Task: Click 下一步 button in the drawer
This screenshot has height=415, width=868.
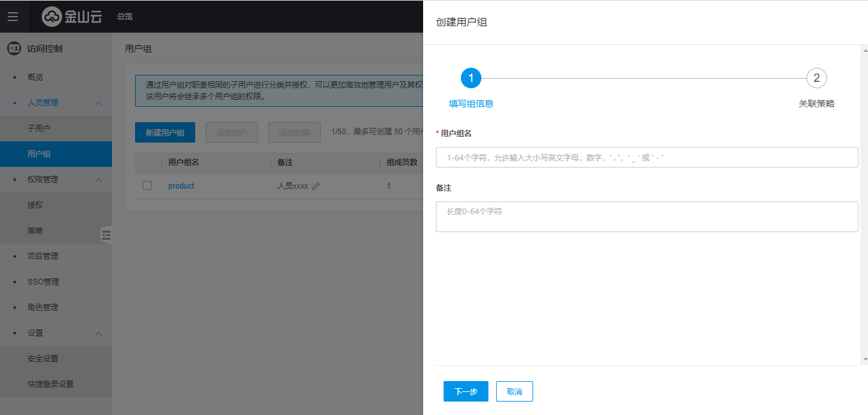Action: [466, 391]
